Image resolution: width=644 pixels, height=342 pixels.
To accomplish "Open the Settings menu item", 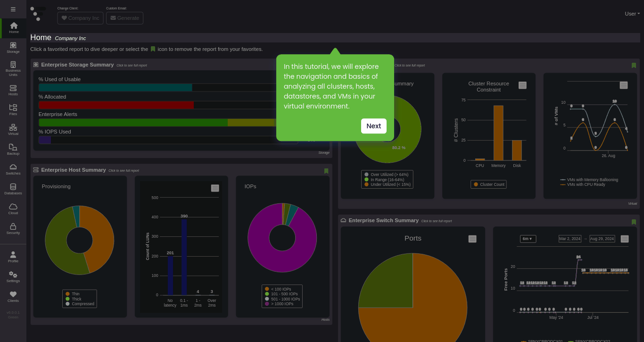I will (x=13, y=277).
